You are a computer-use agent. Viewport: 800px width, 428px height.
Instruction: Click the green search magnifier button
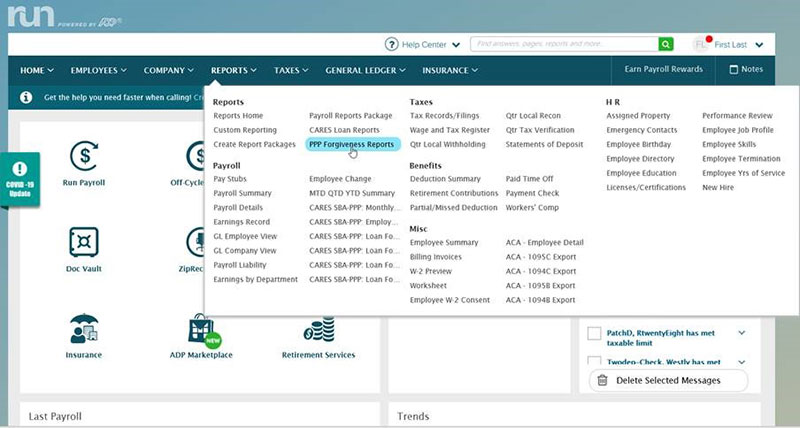[665, 44]
